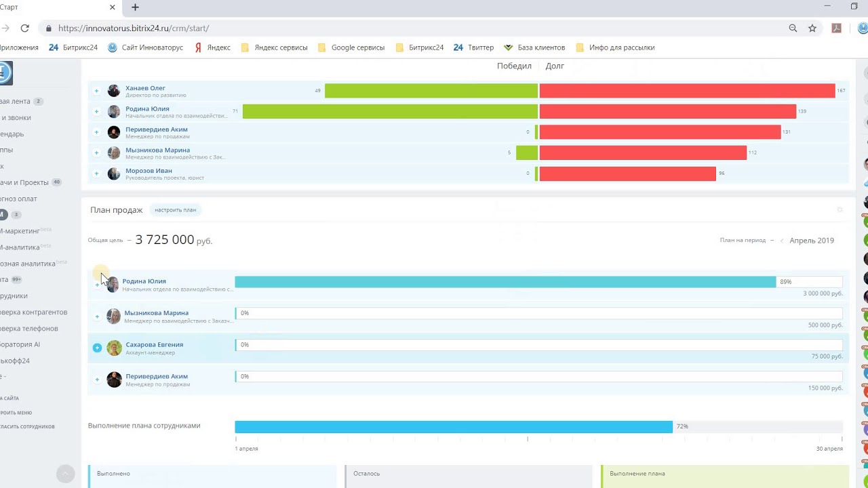
Task: Expand the Сахарова Евгения sales plan row
Action: click(97, 348)
